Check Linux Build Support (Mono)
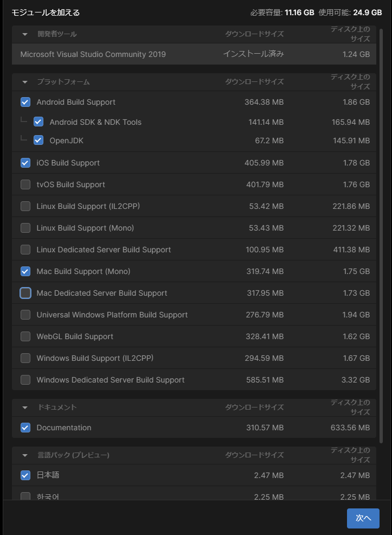 click(25, 228)
